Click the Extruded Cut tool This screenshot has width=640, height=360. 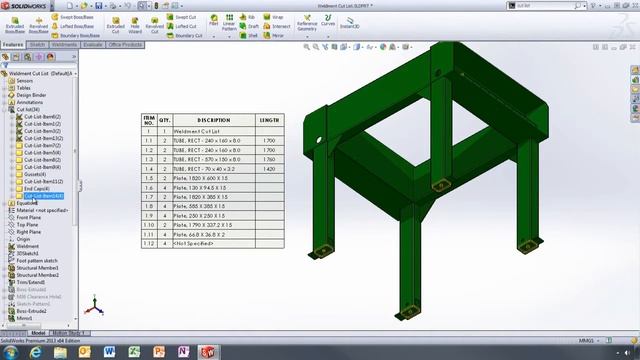tap(116, 25)
